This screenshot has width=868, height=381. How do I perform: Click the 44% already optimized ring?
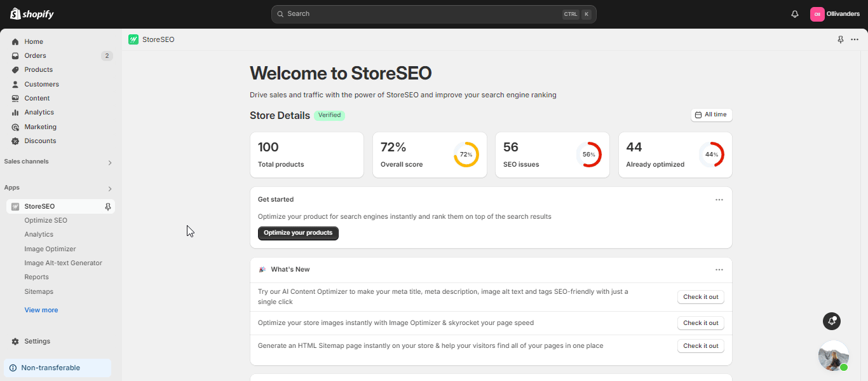712,155
